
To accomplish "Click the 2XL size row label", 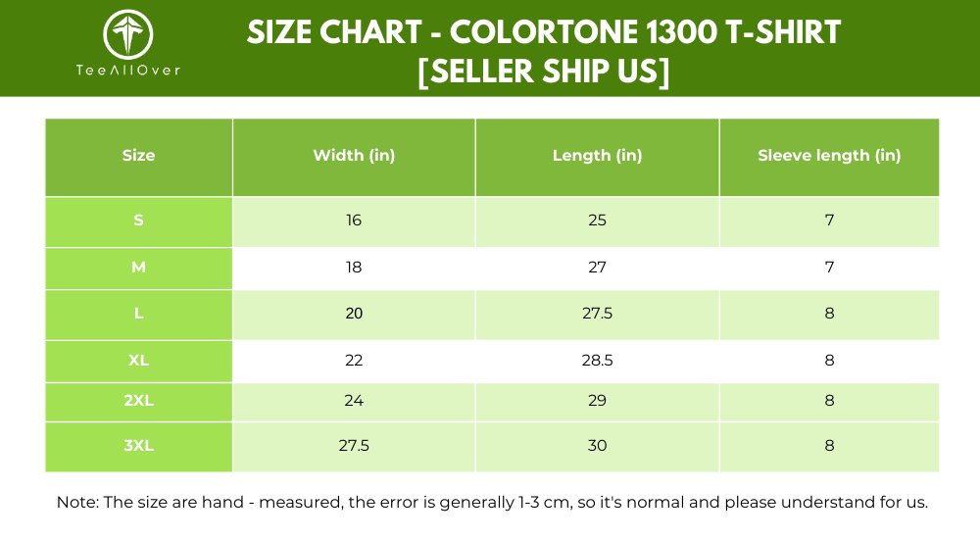I will 138,401.
